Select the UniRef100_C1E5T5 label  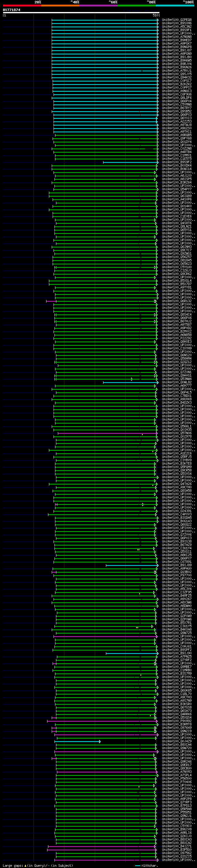[177, 159]
